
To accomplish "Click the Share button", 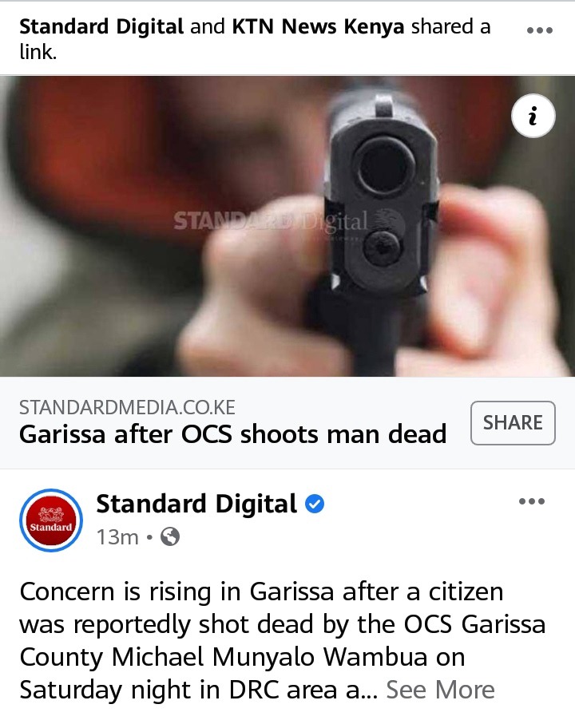I will pos(513,423).
